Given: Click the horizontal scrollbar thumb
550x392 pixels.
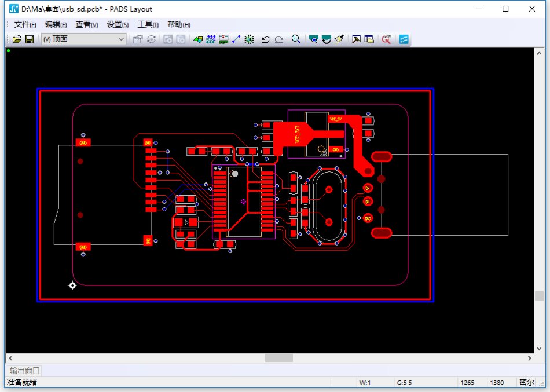Looking at the screenshot, I should coord(279,358).
